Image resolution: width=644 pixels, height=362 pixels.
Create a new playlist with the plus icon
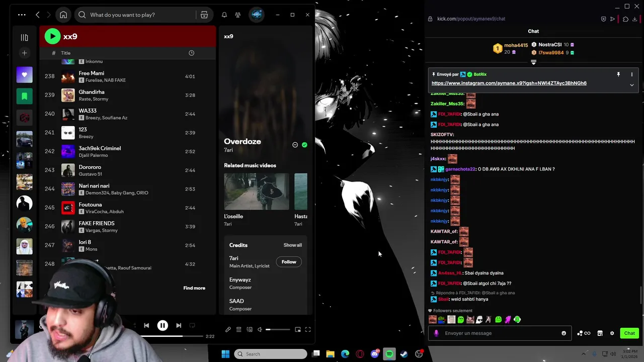click(24, 53)
